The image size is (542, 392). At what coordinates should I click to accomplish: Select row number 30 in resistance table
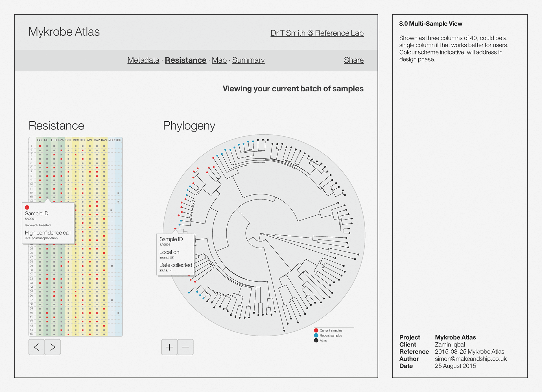coord(31,270)
